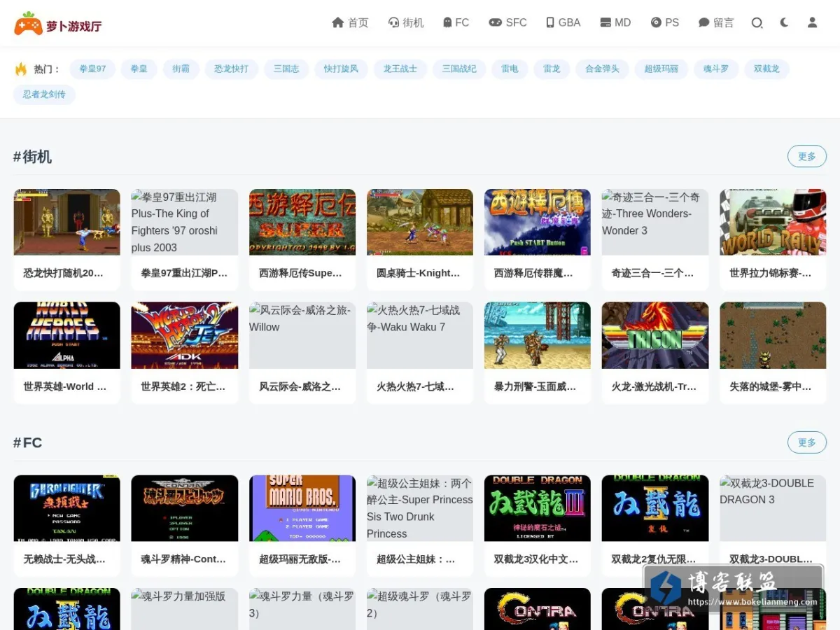Open the 世界英雄-World Heroes thumbnail
This screenshot has width=840, height=630.
(67, 335)
